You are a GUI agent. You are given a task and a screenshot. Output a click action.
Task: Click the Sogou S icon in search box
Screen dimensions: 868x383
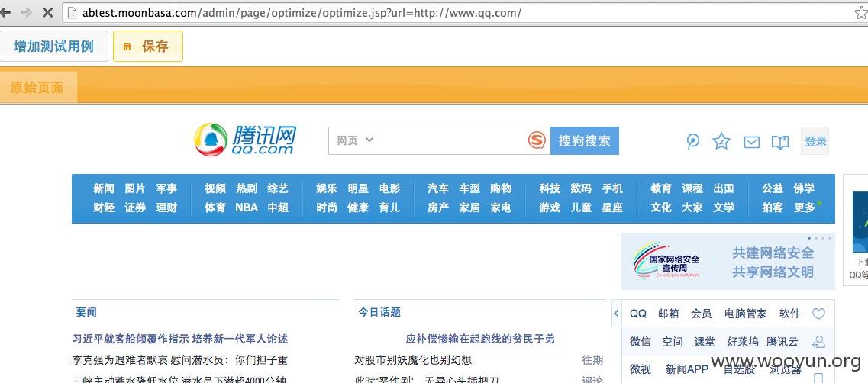(537, 140)
